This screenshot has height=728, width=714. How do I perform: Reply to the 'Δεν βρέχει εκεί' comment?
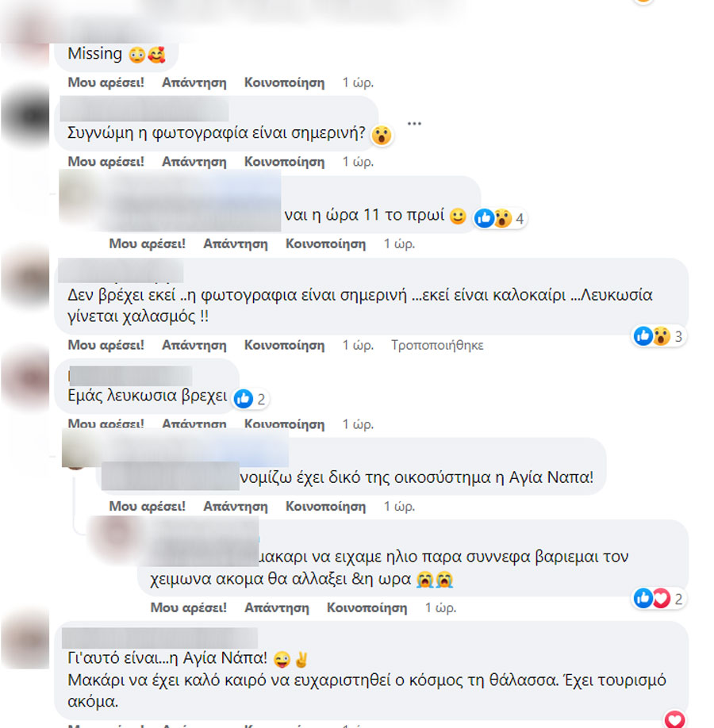[x=194, y=346]
